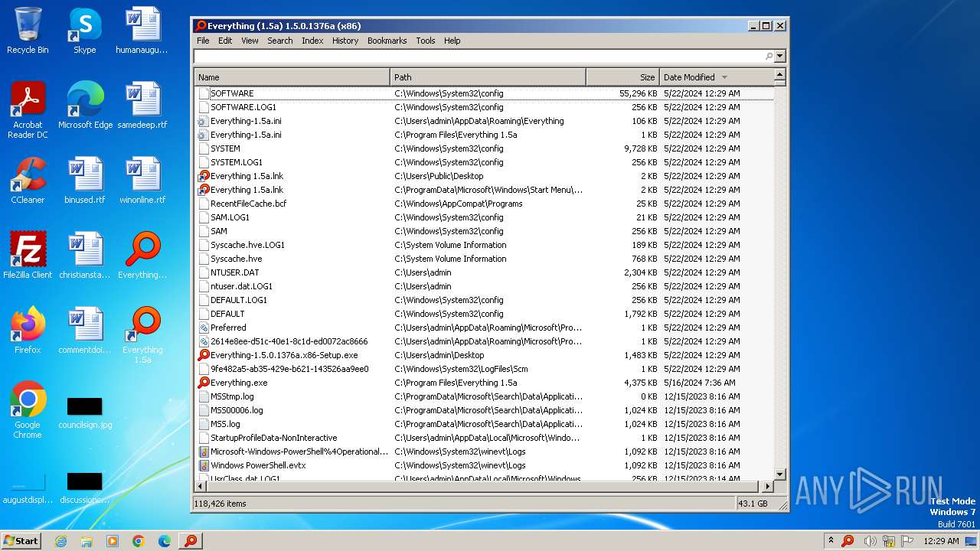980x551 pixels.
Task: Open the Search menu
Action: point(280,41)
